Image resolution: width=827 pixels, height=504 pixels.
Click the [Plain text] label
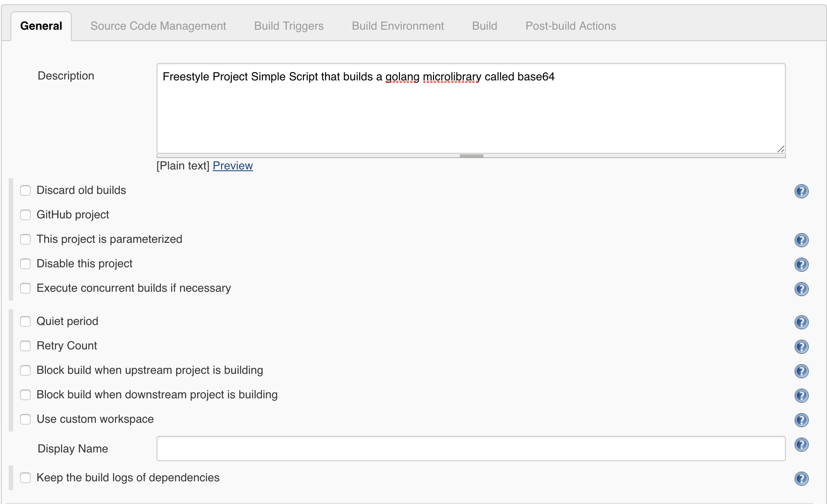(183, 166)
